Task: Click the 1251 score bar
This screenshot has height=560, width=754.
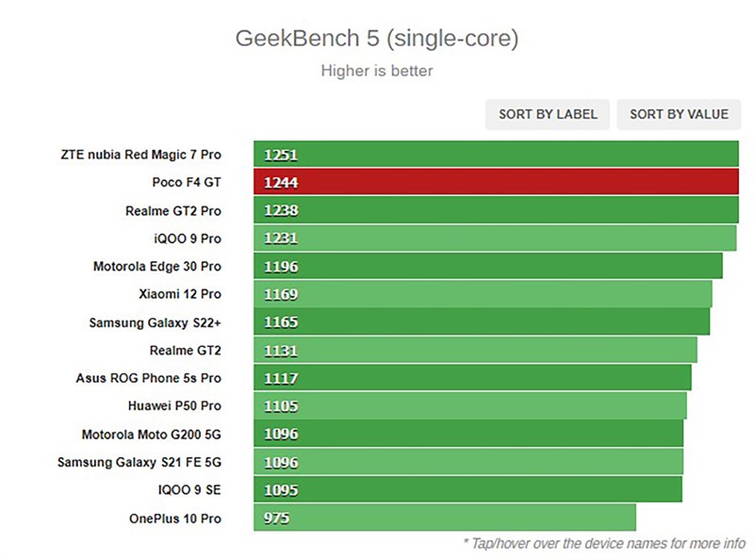Action: pos(496,155)
